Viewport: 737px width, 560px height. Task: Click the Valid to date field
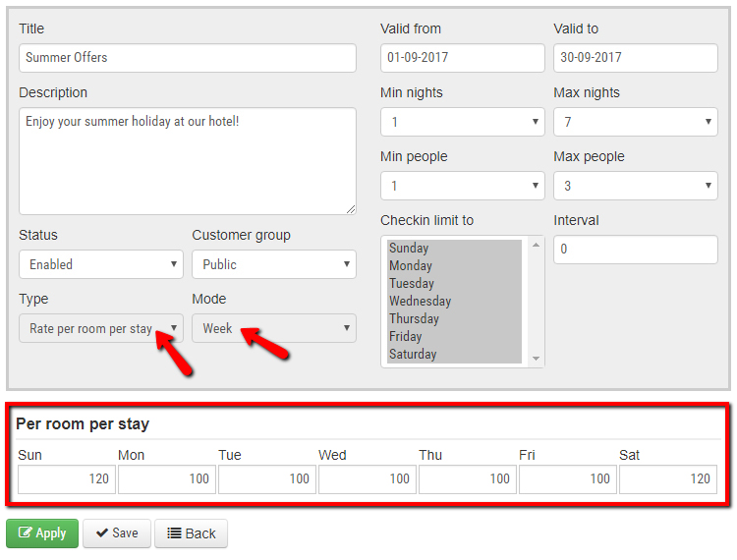pyautogui.click(x=635, y=58)
